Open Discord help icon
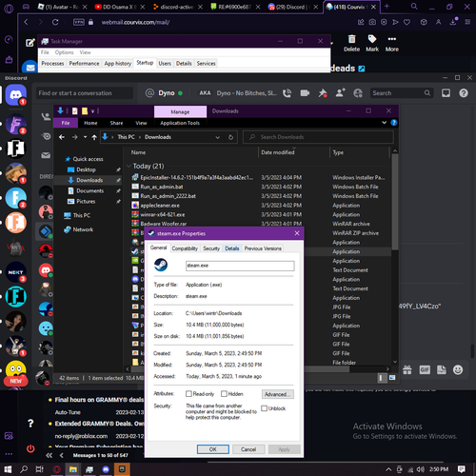 click(x=464, y=93)
